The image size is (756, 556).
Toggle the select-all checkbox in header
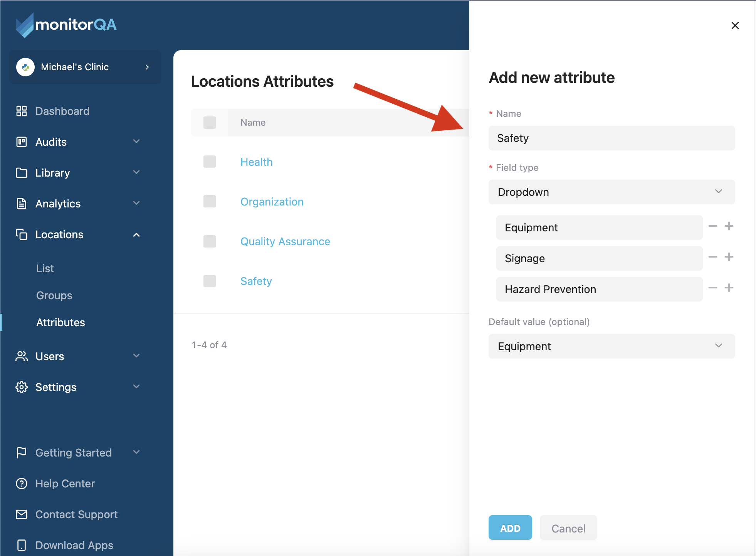tap(210, 123)
